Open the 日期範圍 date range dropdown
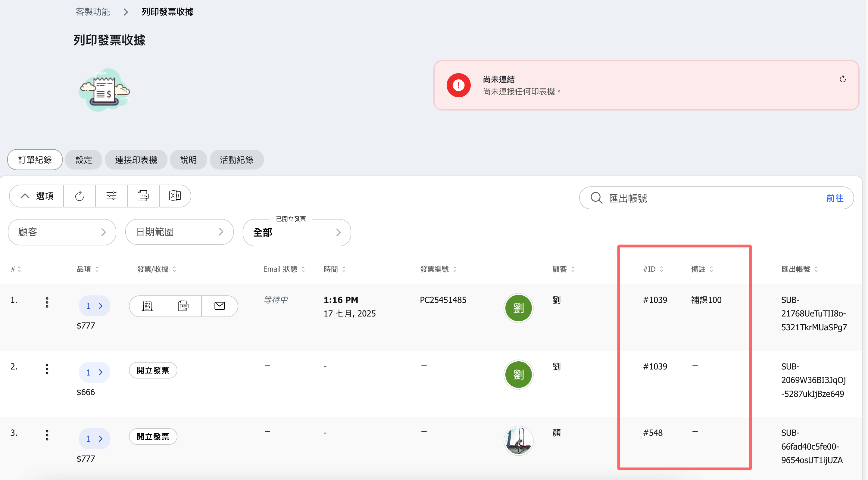This screenshot has width=868, height=480. [x=179, y=232]
